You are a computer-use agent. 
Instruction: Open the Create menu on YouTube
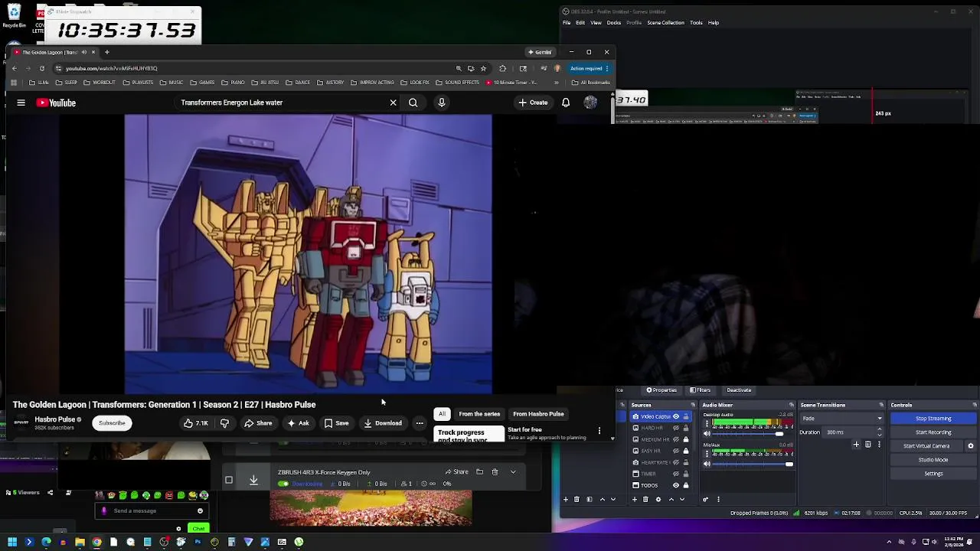click(533, 103)
